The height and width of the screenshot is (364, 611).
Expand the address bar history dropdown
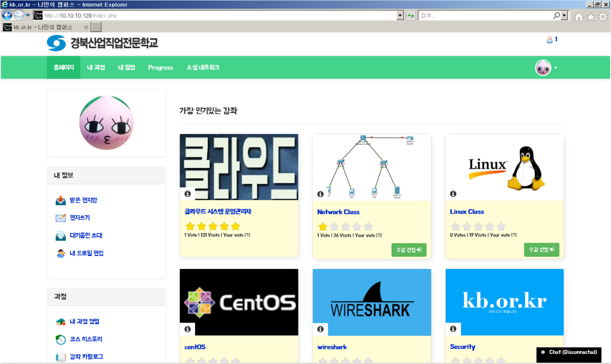[x=400, y=15]
